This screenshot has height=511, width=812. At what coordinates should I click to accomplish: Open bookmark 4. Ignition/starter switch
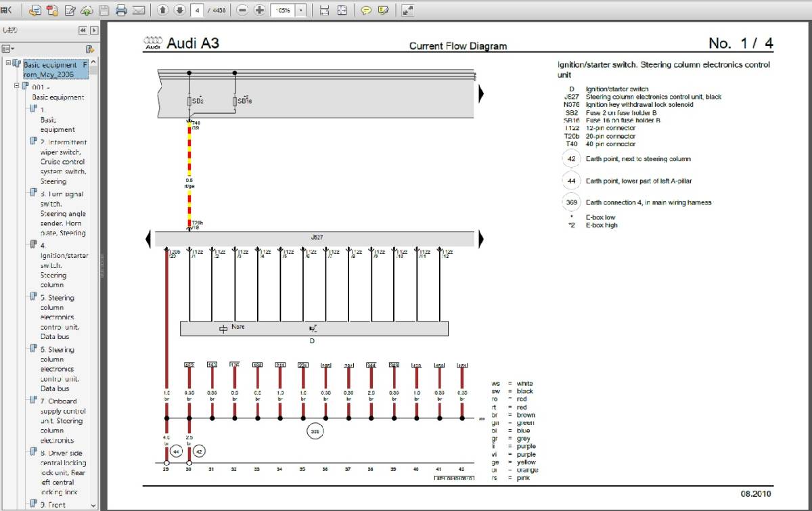[64, 266]
